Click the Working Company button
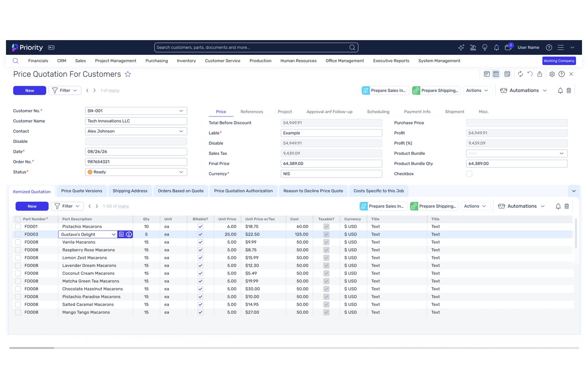 (559, 61)
